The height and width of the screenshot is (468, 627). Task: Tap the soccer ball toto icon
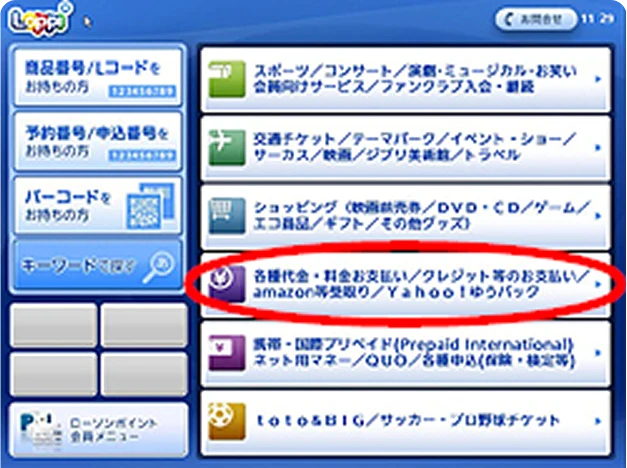[x=227, y=421]
